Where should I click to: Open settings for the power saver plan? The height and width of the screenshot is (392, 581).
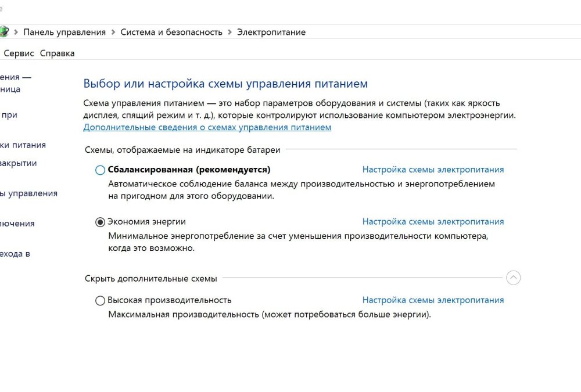click(x=434, y=221)
